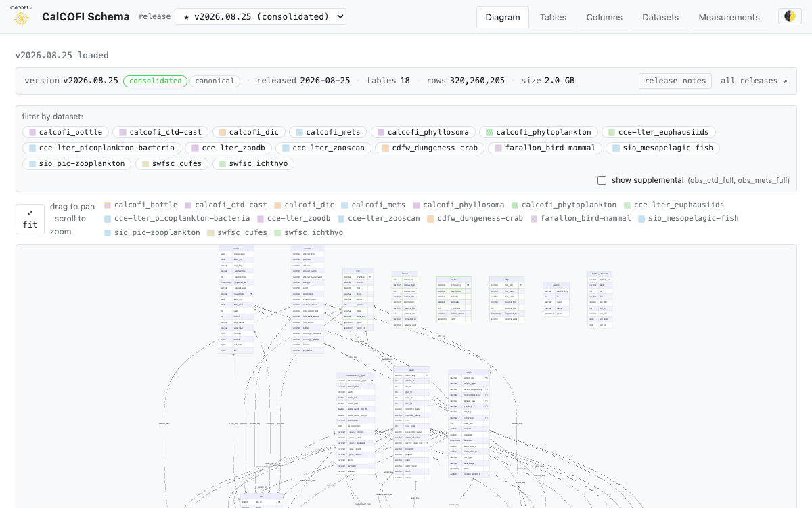Toggle the cce-lter_picoplankton-bacteria filter chip
Screen dimensions: 812x508
101,148
